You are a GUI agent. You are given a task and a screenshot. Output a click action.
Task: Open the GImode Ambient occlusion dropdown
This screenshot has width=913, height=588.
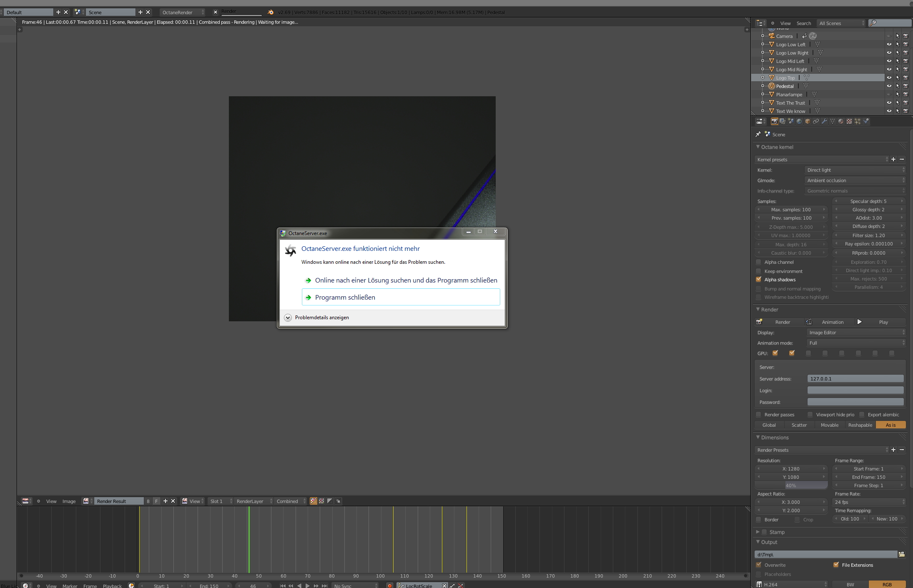coord(855,180)
